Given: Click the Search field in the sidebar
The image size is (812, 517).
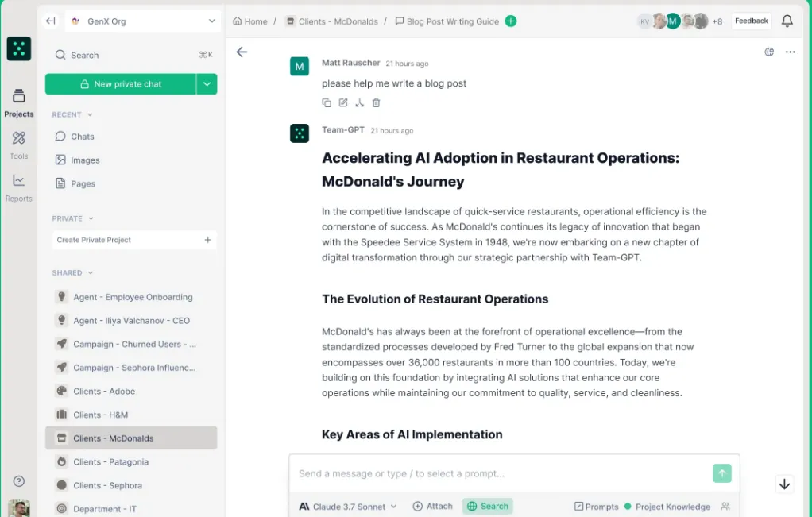Looking at the screenshot, I should [x=133, y=55].
